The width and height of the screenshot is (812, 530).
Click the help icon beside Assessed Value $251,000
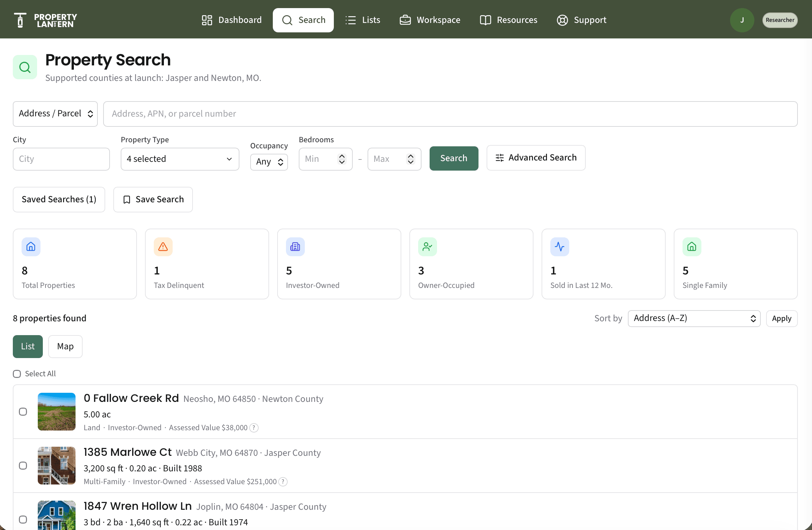[x=283, y=481]
